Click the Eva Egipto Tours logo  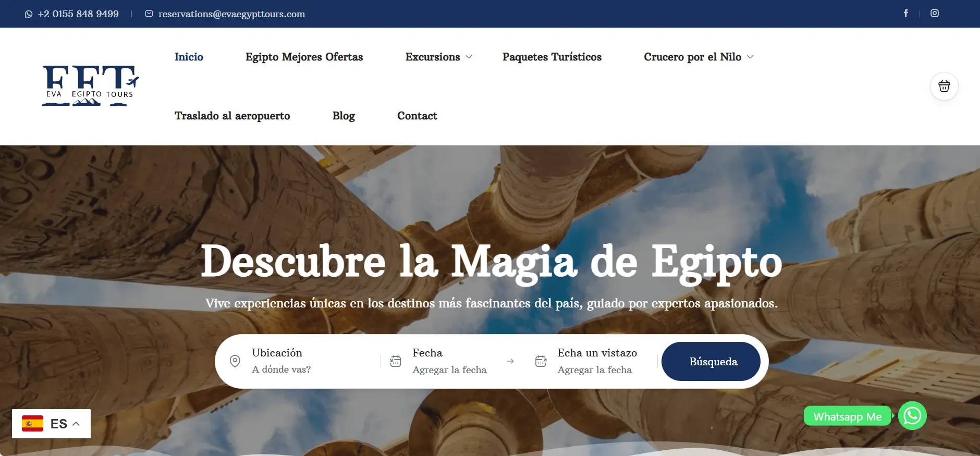(x=90, y=86)
